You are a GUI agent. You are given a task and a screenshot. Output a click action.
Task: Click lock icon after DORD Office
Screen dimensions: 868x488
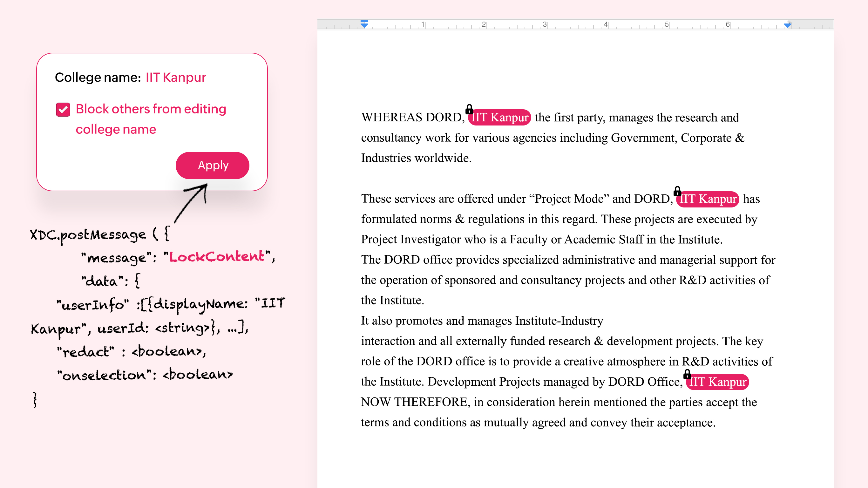pyautogui.click(x=687, y=374)
